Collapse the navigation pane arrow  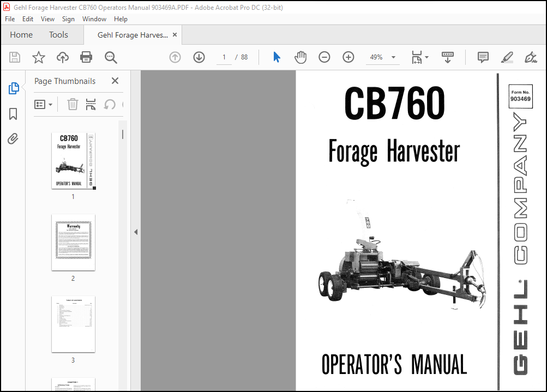[136, 232]
